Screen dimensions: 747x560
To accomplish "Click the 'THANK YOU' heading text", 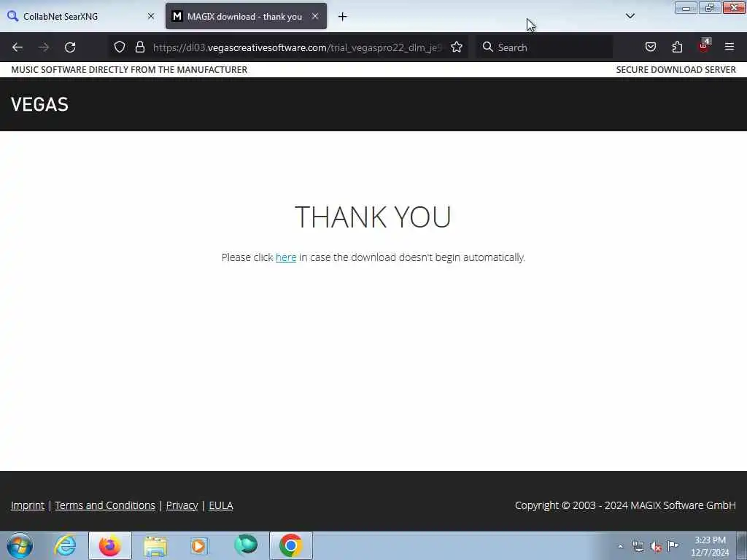I will point(373,217).
